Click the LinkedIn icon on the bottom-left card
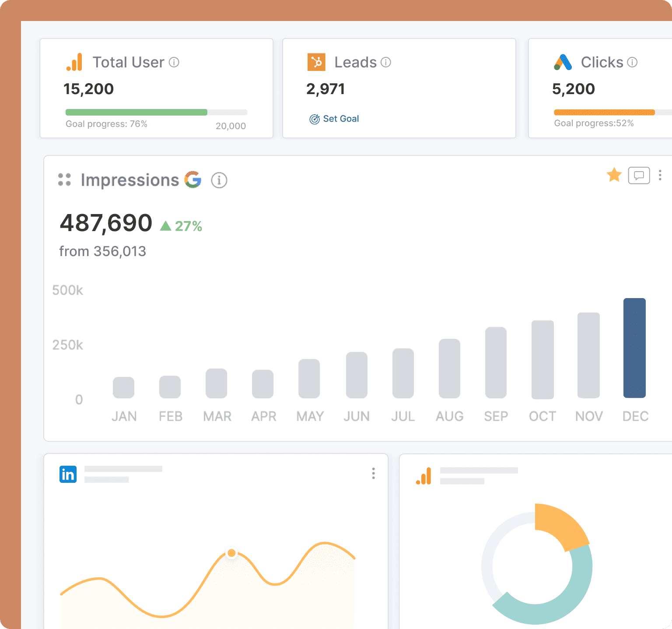The width and height of the screenshot is (672, 629). [68, 474]
